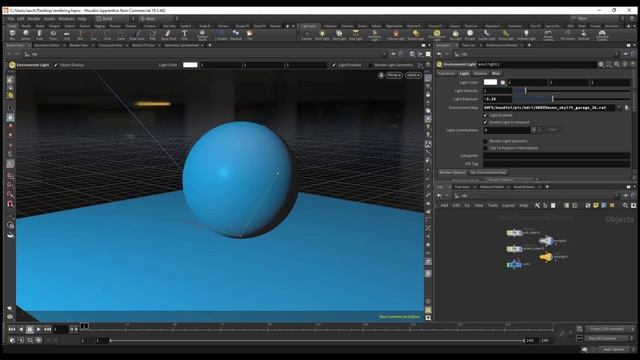Screen dimensions: 640x360
Task: Uncheck Enable Light In Viewport
Action: [x=486, y=122]
